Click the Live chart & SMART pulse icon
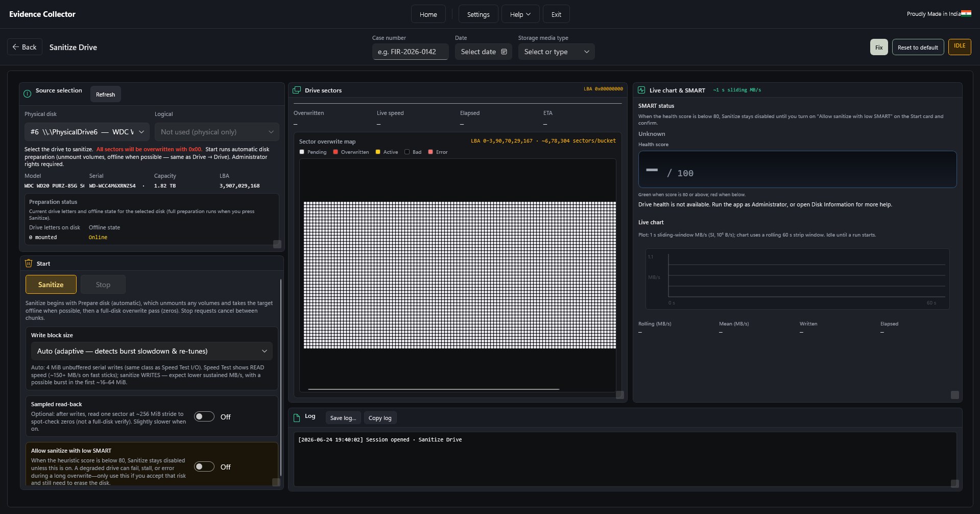 tap(641, 90)
